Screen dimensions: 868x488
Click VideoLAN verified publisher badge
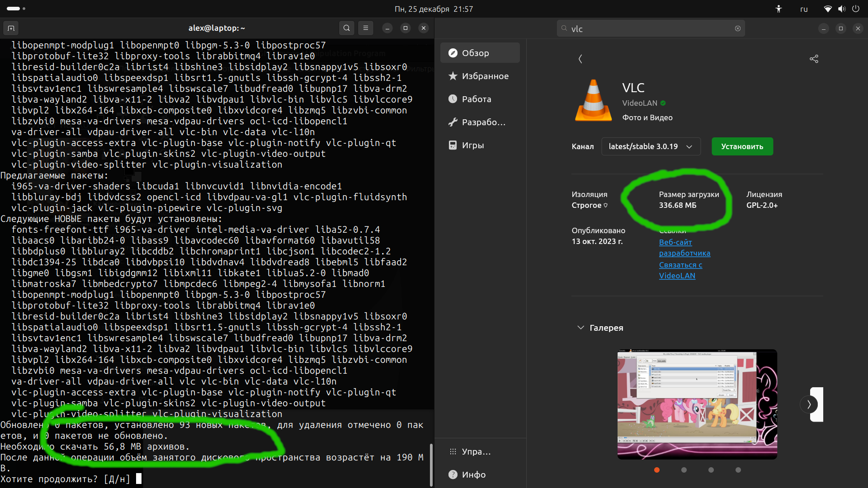663,103
